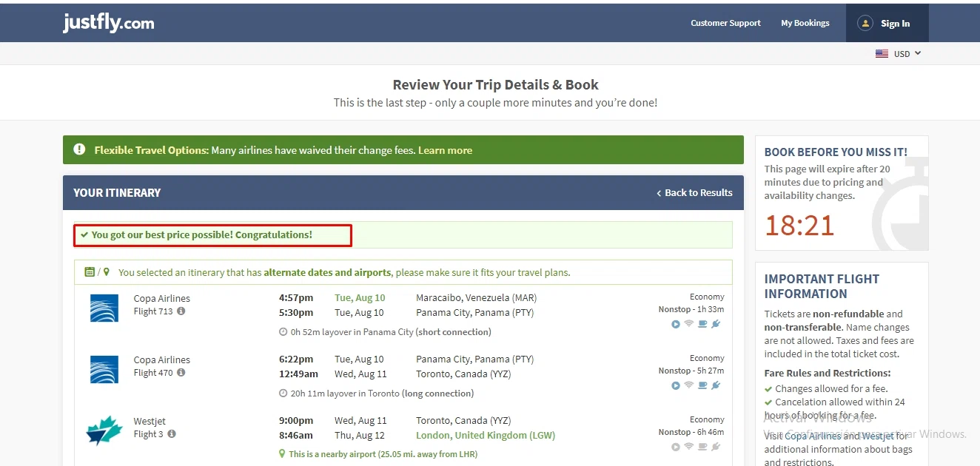The width and height of the screenshot is (980, 466).
Task: Go to My Bookings
Action: [x=805, y=23]
